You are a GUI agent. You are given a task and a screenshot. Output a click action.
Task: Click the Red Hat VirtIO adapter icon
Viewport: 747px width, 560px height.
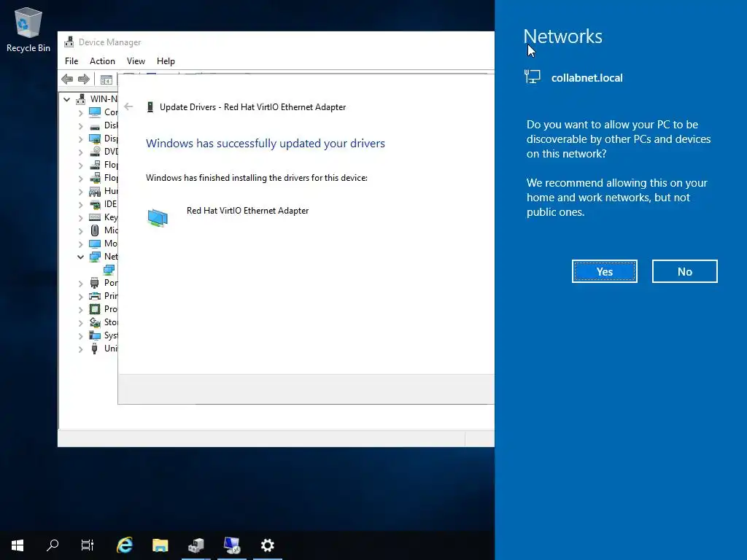(158, 217)
